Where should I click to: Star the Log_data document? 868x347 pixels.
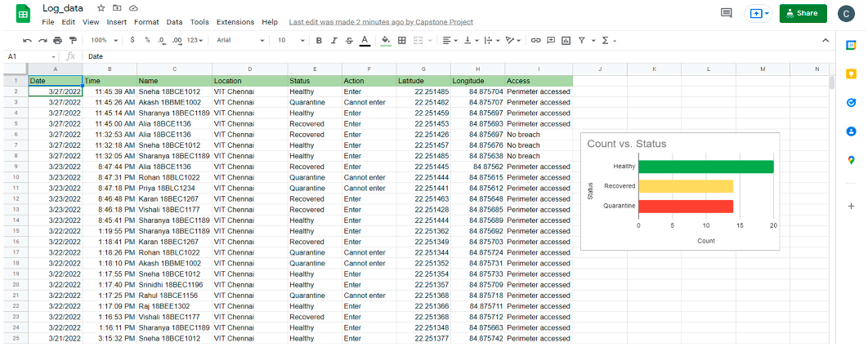click(101, 7)
